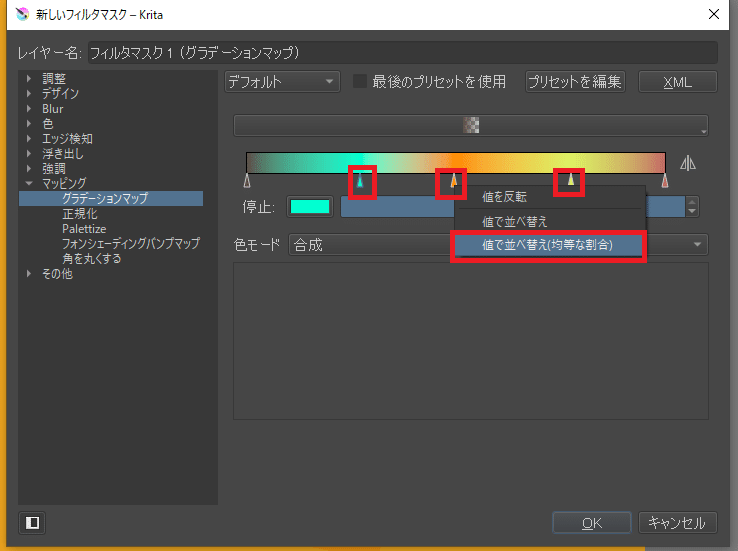This screenshot has width=738, height=551.
Task: Click the mirror/flip gradient icon
Action: point(688,163)
